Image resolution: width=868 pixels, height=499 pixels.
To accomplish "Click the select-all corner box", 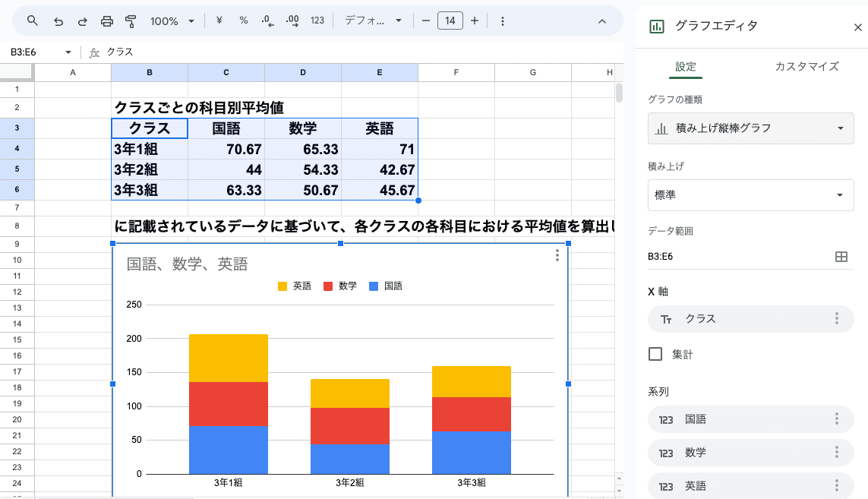I will [17, 72].
